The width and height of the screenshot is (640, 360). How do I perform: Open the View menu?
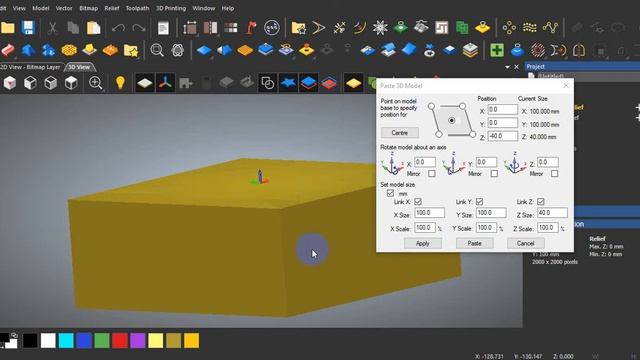tap(19, 8)
